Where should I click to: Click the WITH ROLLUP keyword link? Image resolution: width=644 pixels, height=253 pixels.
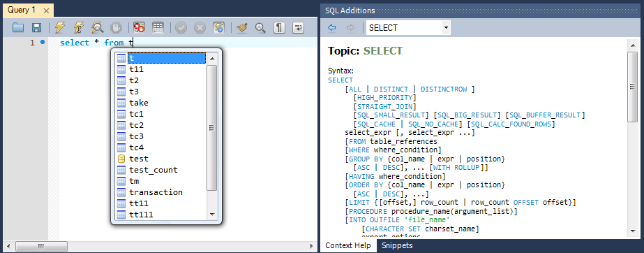(x=457, y=168)
